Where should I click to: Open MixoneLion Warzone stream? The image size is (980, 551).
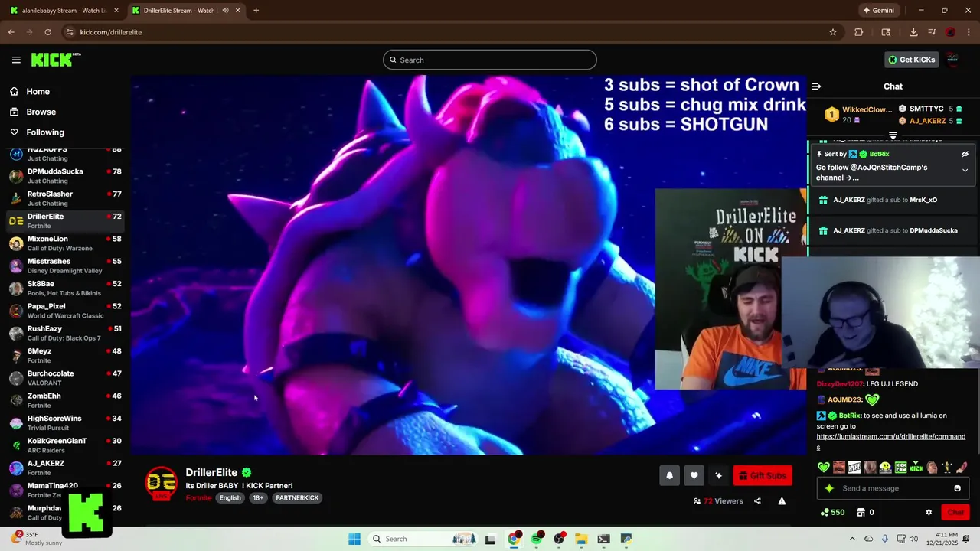click(65, 243)
